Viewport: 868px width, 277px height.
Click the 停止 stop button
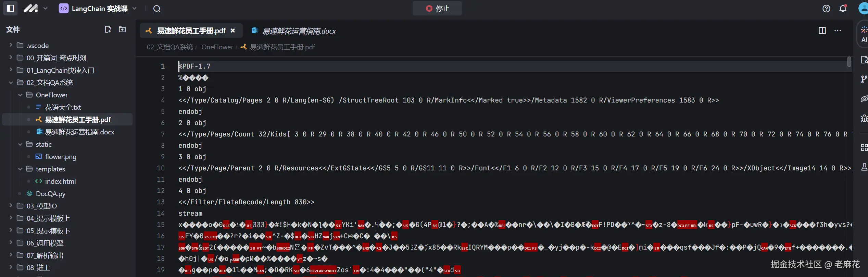pos(437,8)
